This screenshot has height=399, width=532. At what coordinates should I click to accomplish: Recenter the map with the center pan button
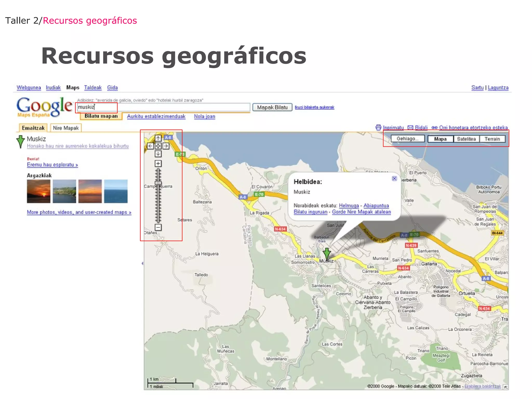pyautogui.click(x=158, y=146)
